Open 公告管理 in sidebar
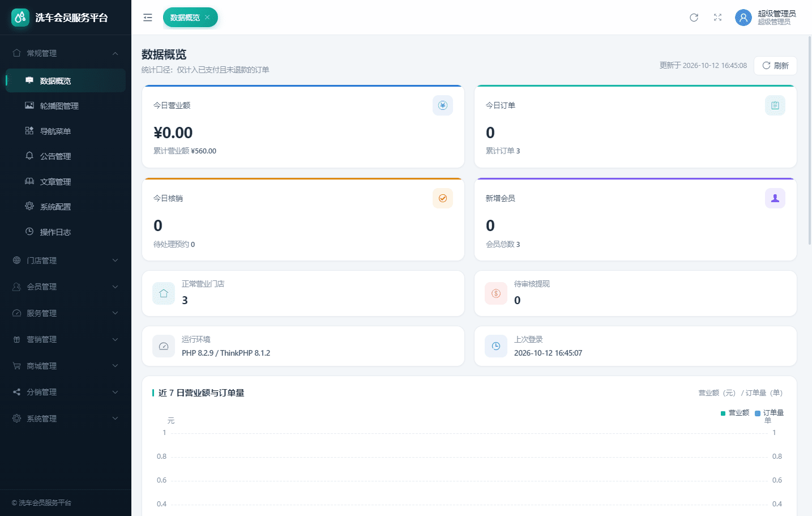Viewport: 812px width, 516px height. coord(66,156)
